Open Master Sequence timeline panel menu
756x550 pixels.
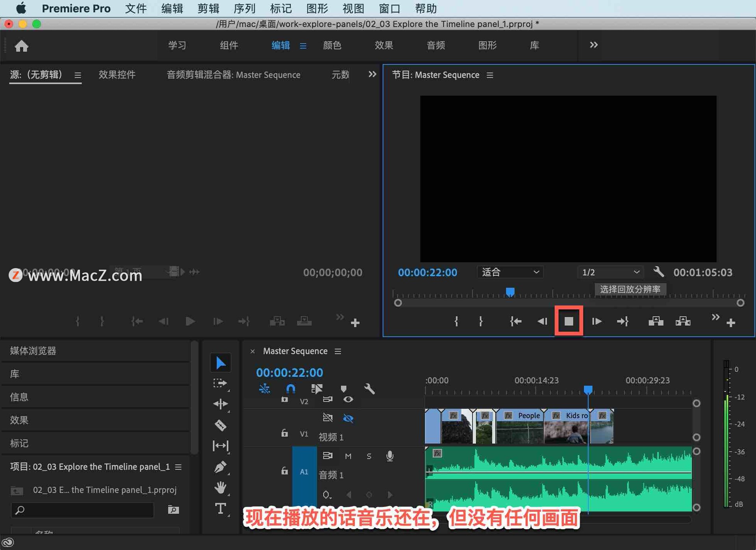(338, 351)
